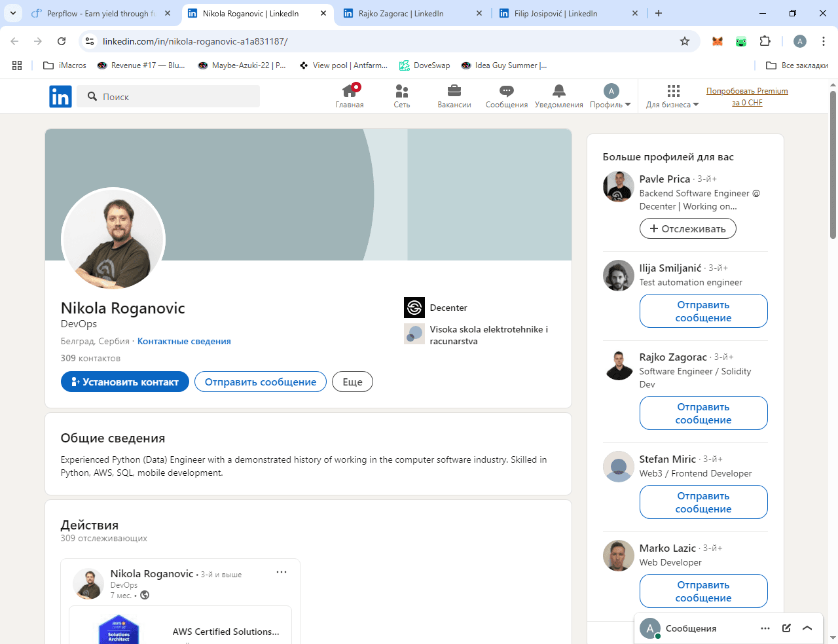Click Отслеживать for Pavle Prica

687,228
